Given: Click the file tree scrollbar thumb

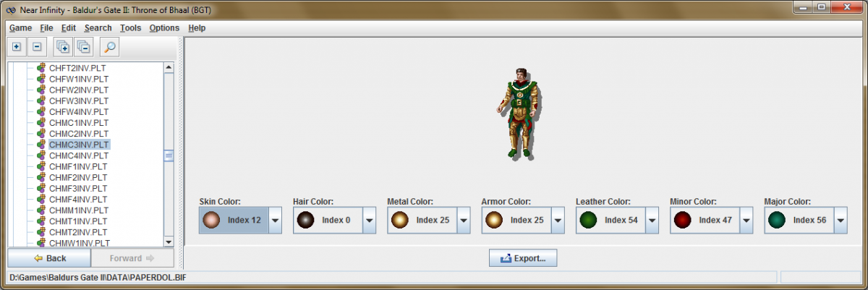Looking at the screenshot, I should [169, 155].
